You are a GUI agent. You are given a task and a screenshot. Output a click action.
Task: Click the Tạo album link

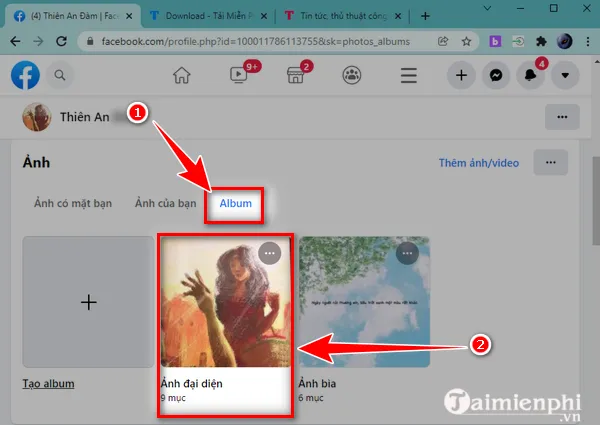click(x=48, y=384)
